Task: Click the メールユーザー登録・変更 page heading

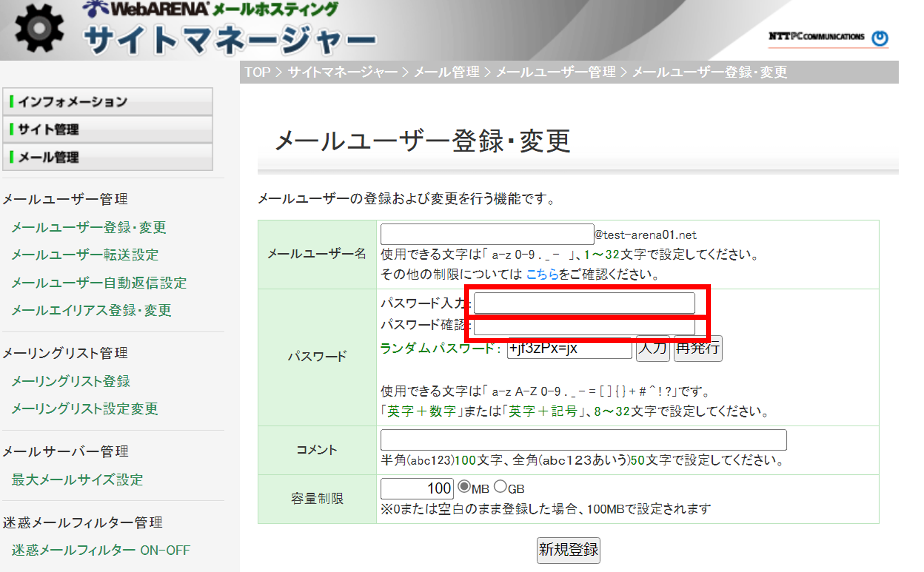Action: pos(422,141)
